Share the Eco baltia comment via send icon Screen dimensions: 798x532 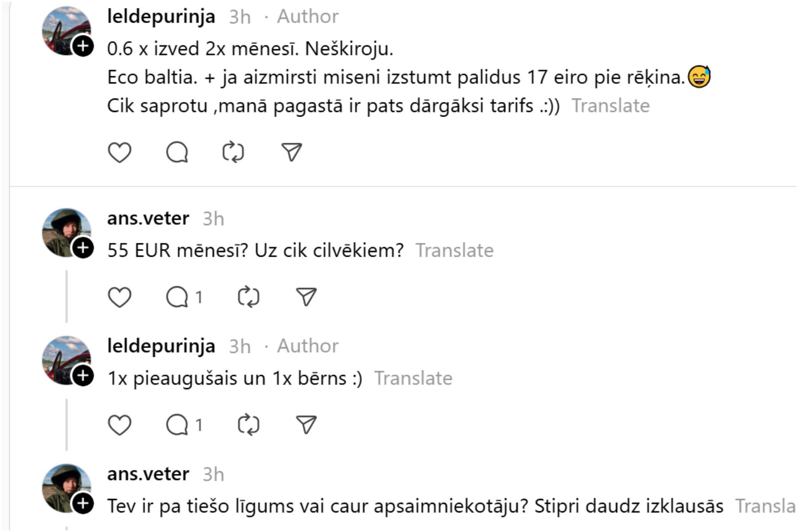coord(292,153)
